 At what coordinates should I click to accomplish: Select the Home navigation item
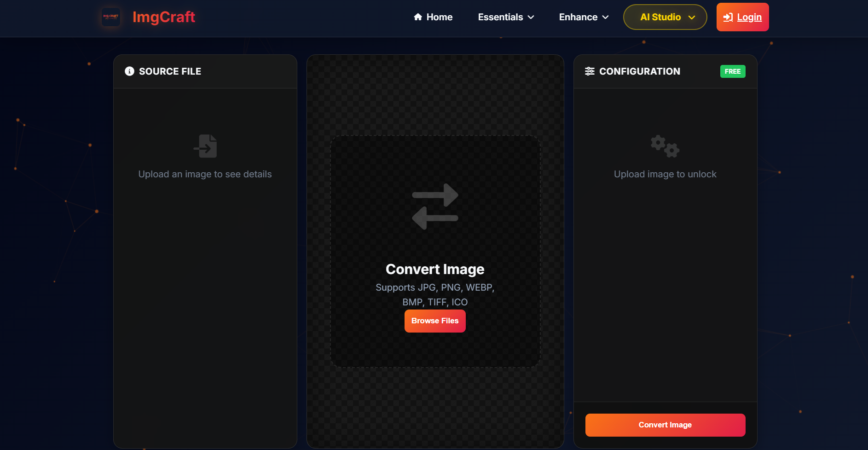point(433,17)
